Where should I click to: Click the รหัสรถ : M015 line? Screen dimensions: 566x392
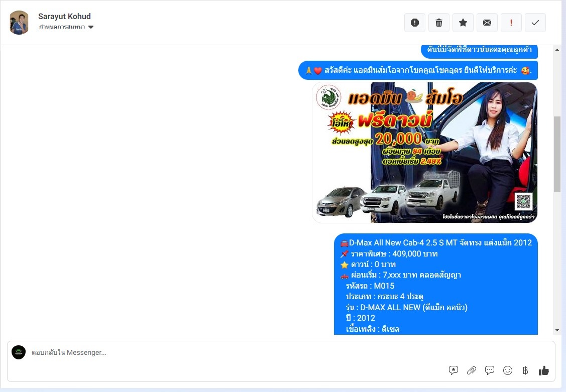pyautogui.click(x=370, y=286)
